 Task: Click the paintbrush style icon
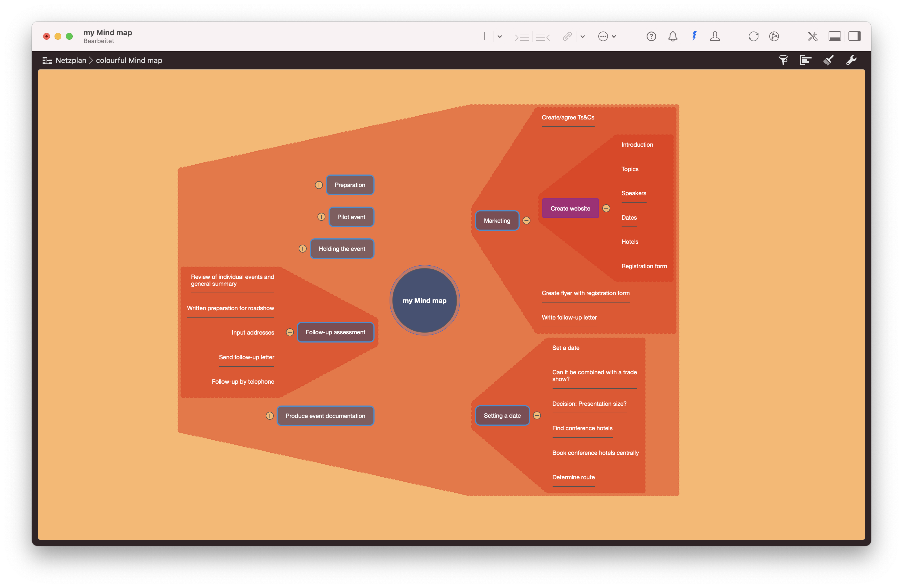click(x=828, y=60)
